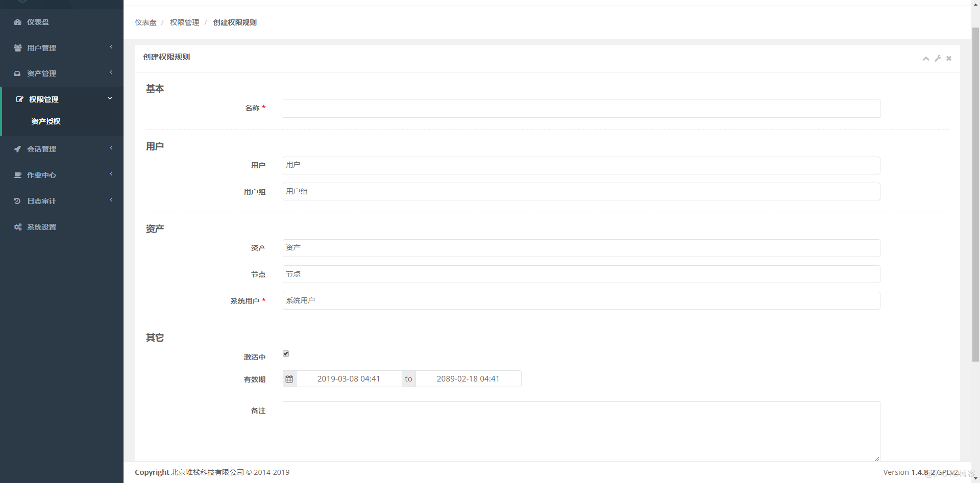Screen dimensions: 980x483
Task: Click the start date 2019-03-08 04:41 field
Action: coord(349,379)
